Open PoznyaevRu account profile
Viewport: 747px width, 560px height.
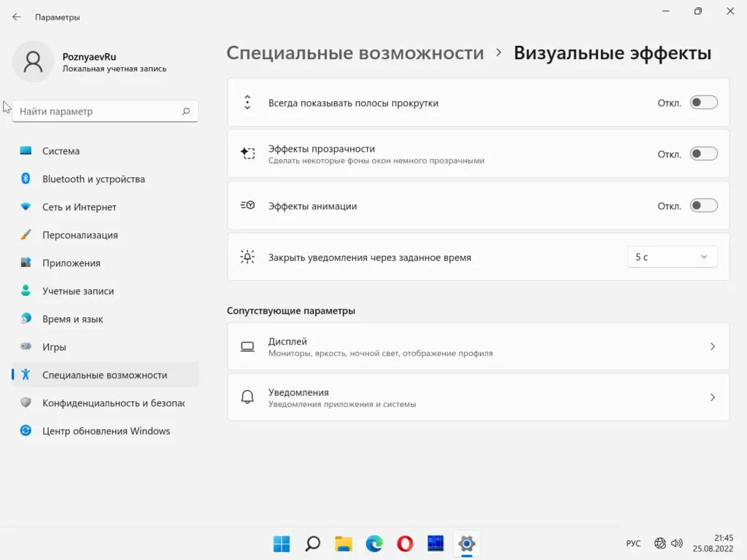(x=89, y=62)
